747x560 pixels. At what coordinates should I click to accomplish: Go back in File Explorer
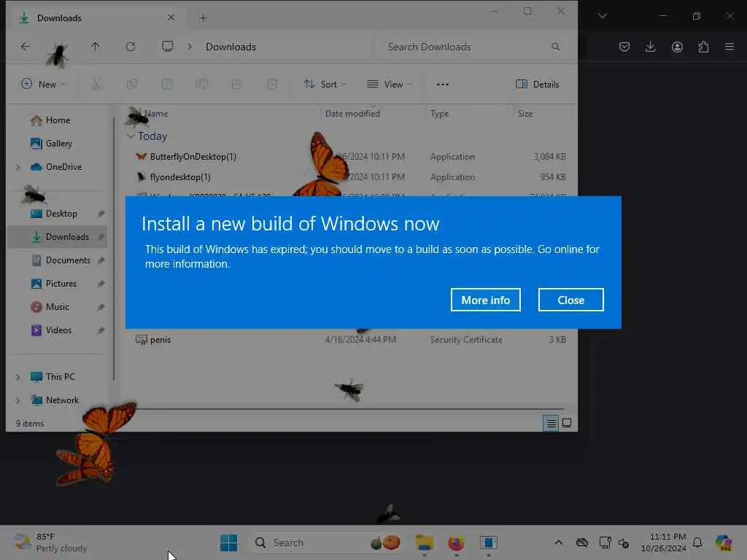25,47
